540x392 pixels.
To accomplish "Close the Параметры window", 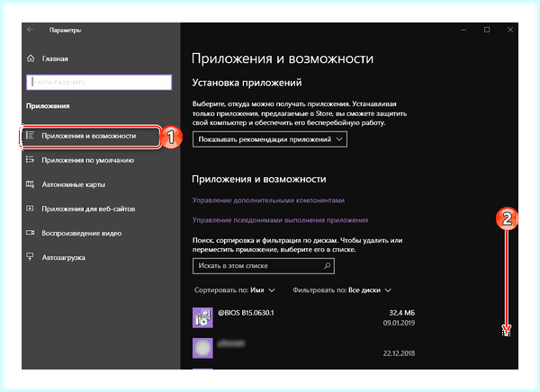I will pyautogui.click(x=510, y=30).
